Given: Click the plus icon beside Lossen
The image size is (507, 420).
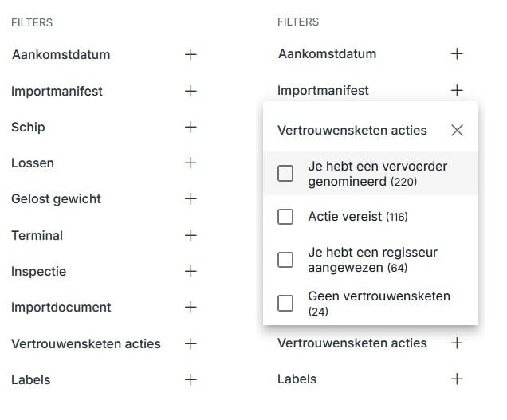Looking at the screenshot, I should point(191,163).
